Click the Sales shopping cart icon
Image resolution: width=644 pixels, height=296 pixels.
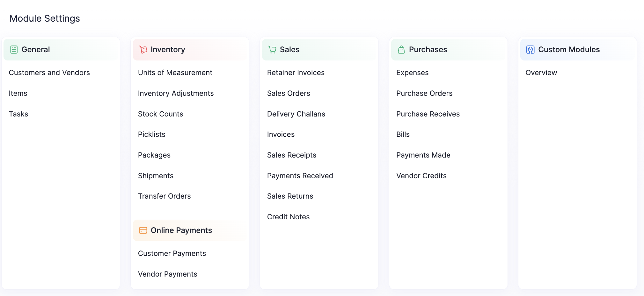pos(272,50)
